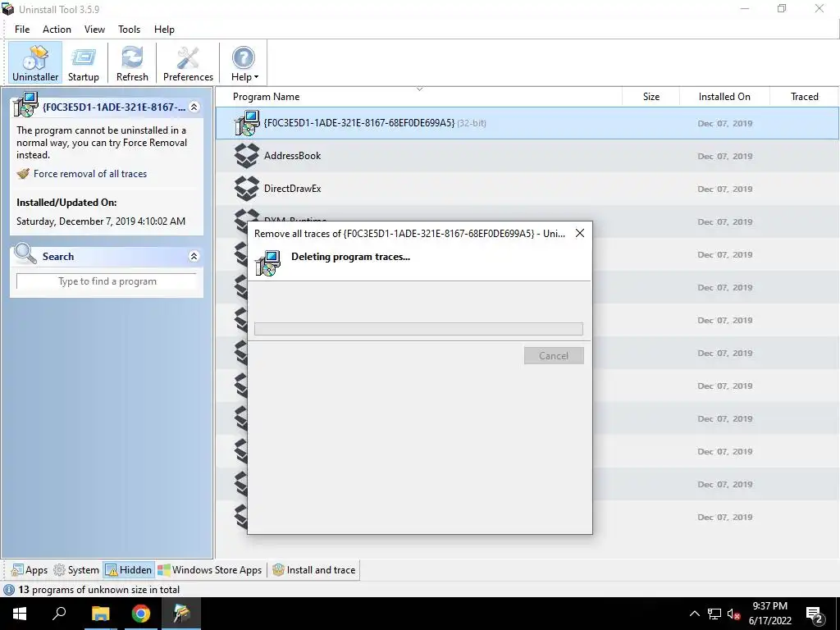
Task: Open the Action menu
Action: click(57, 30)
